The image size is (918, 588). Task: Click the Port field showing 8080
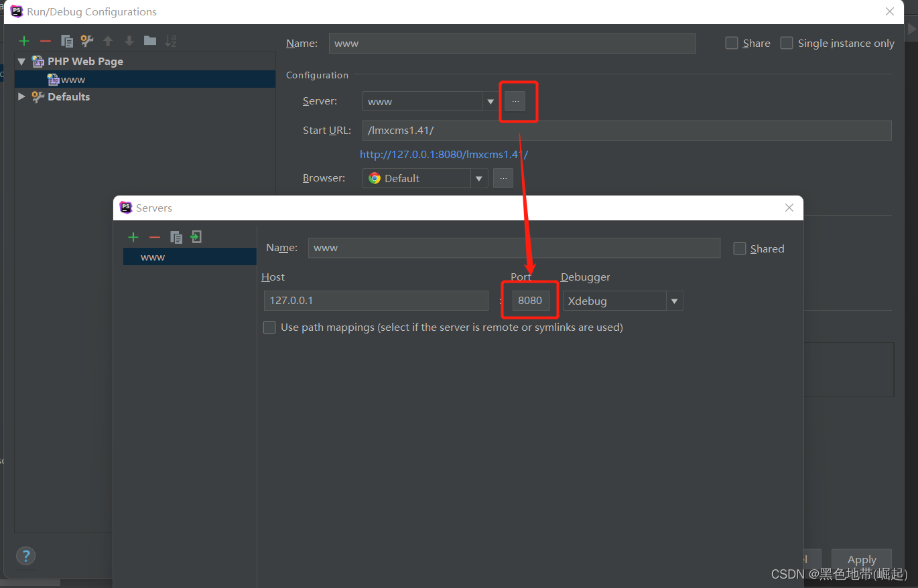tap(530, 301)
